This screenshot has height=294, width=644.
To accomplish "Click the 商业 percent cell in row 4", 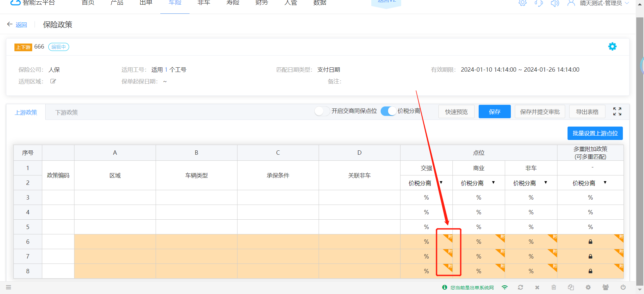I will (x=479, y=212).
